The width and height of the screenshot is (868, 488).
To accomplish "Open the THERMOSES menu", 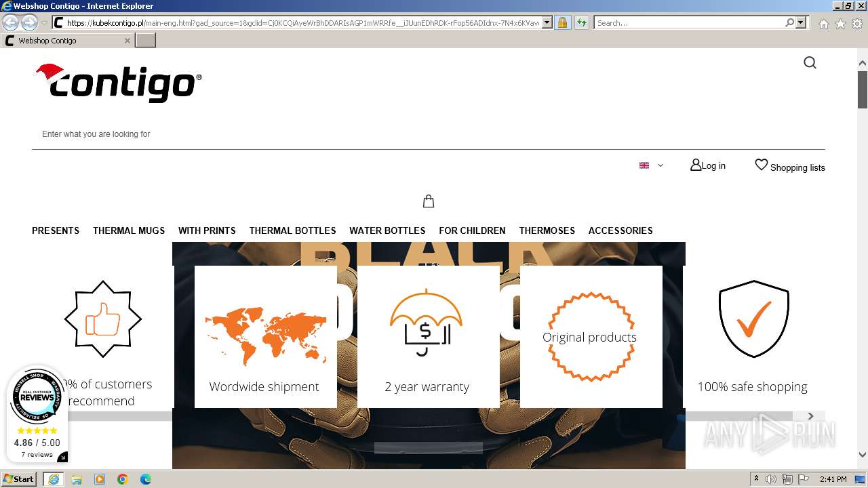I will (x=547, y=230).
